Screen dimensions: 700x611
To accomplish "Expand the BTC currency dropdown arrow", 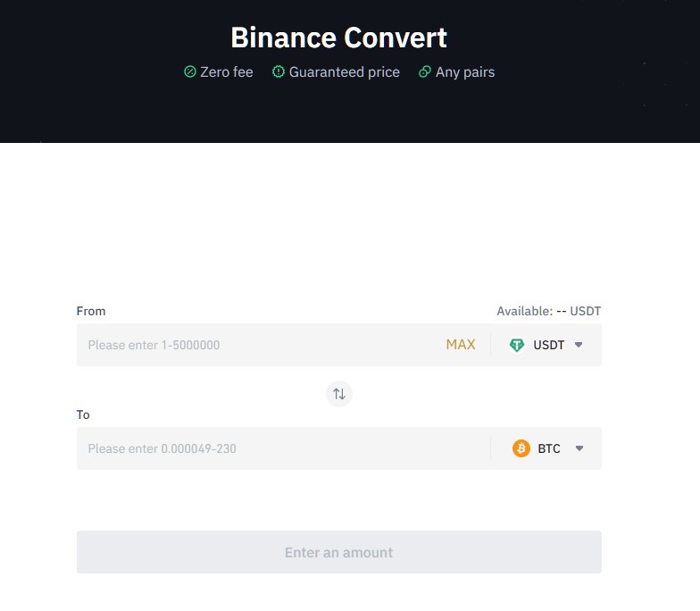I will click(x=579, y=448).
